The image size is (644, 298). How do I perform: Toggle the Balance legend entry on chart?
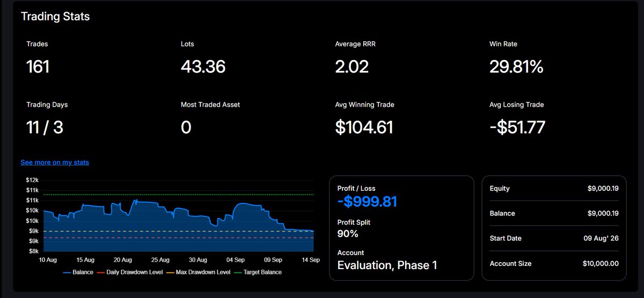coord(78,272)
